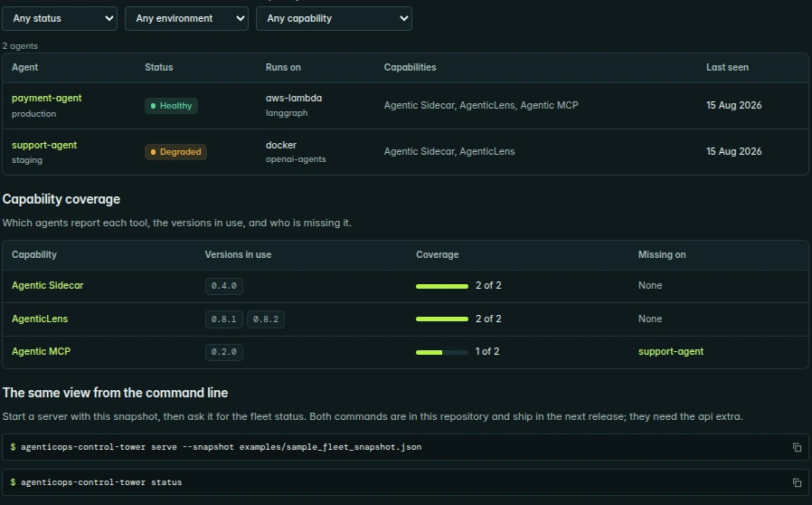The image size is (812, 505).
Task: Click the Status column header
Action: [159, 67]
